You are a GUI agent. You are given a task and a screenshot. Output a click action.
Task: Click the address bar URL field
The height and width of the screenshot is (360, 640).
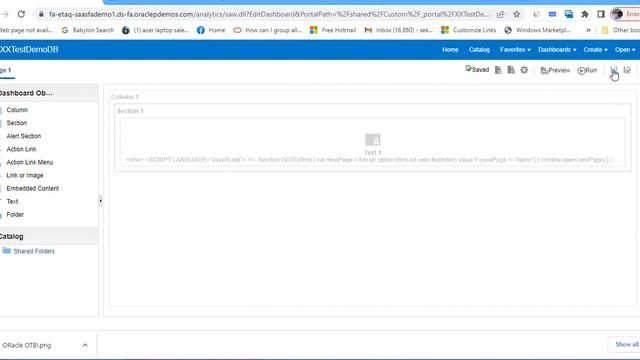[269, 14]
